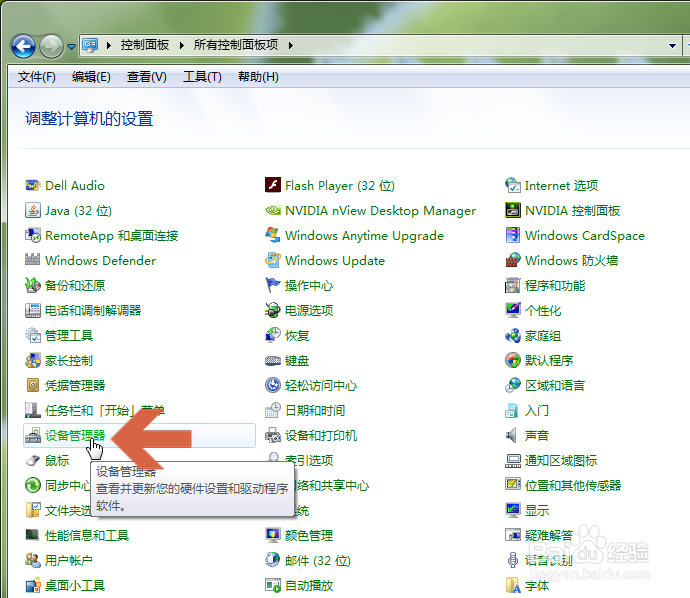
Task: Click the NVIDIA nView Desktop Manager icon
Action: click(x=273, y=210)
